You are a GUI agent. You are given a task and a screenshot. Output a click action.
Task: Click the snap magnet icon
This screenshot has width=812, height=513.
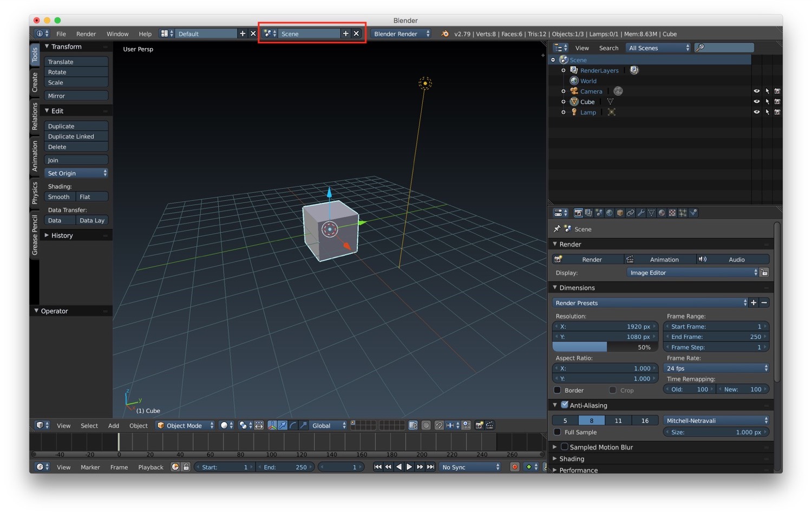[x=439, y=425]
